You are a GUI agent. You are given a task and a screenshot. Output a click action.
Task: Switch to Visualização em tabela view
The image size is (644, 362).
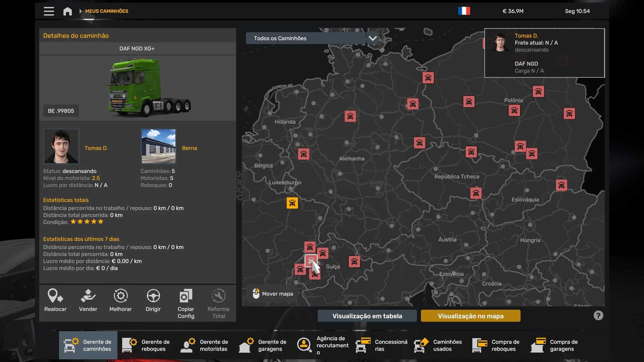[x=367, y=316]
